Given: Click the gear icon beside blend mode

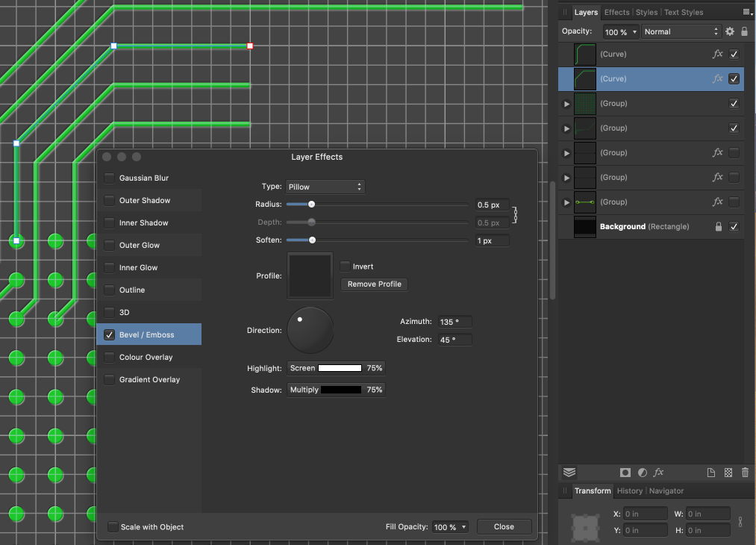Looking at the screenshot, I should tap(730, 31).
